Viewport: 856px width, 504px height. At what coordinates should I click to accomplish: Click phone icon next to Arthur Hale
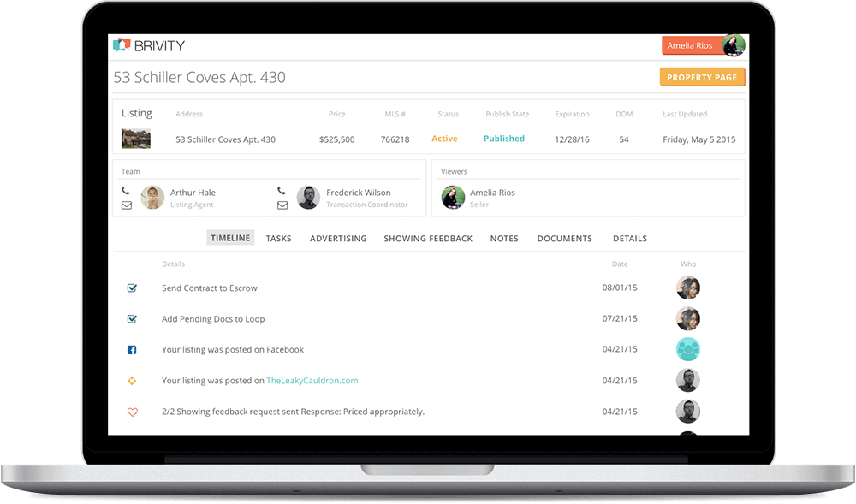(126, 192)
